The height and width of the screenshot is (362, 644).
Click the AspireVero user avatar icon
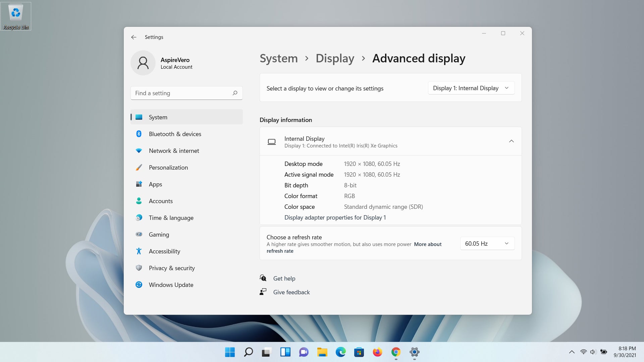click(143, 63)
